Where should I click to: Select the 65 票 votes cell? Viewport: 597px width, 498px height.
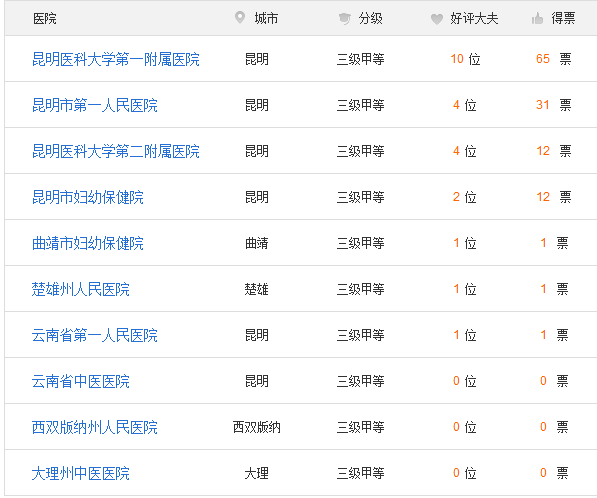pos(554,59)
